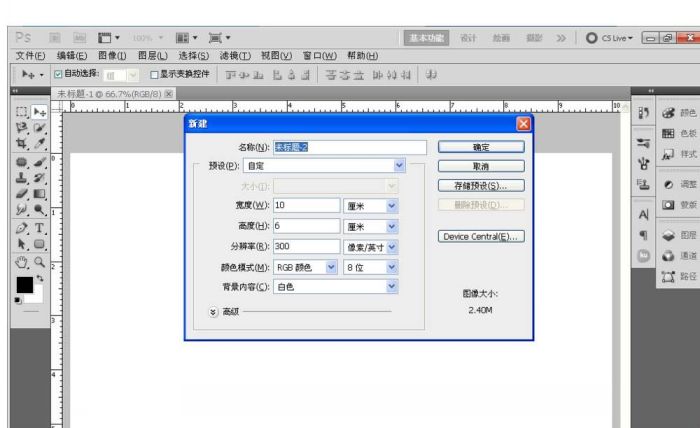Open the 通道 channels panel
This screenshot has width=700, height=428.
click(679, 256)
